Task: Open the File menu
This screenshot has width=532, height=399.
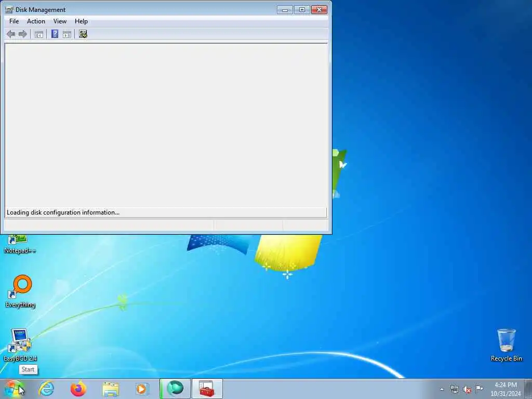Action: click(x=14, y=21)
